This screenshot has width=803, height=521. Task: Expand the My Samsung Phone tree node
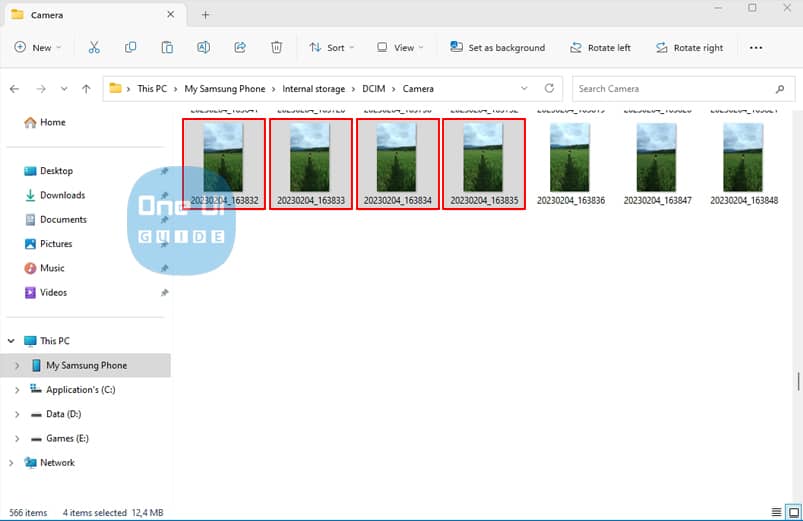click(x=16, y=366)
